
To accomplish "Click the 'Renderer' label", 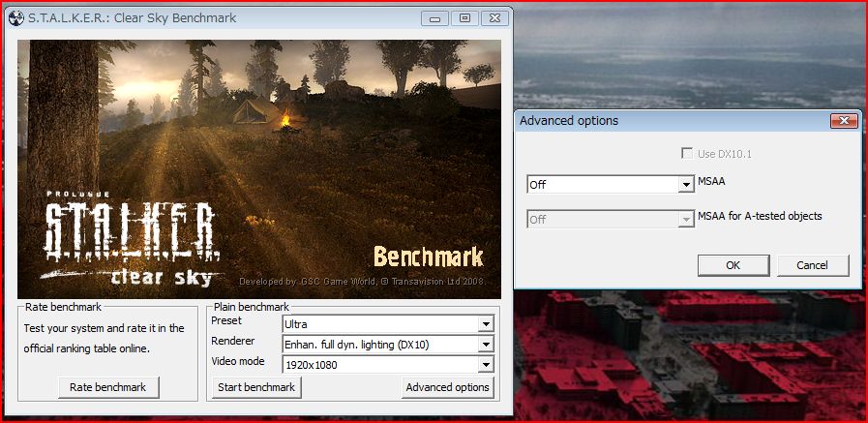I will pyautogui.click(x=233, y=341).
